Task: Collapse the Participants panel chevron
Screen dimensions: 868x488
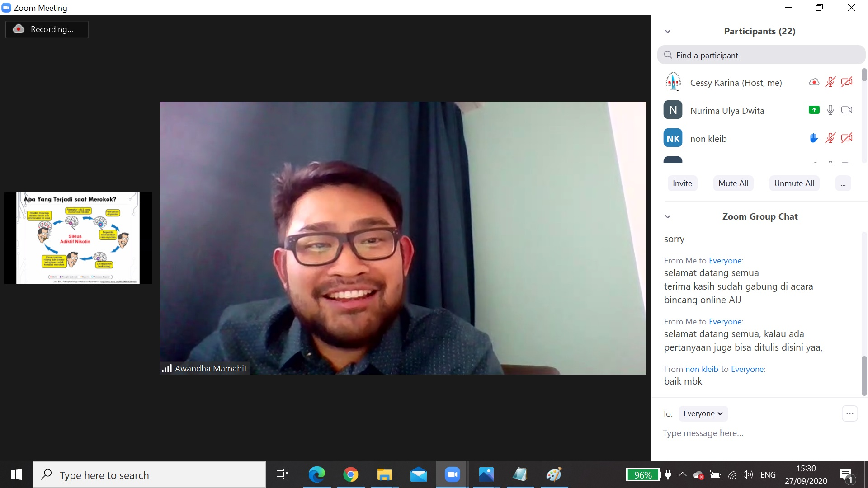Action: 668,31
